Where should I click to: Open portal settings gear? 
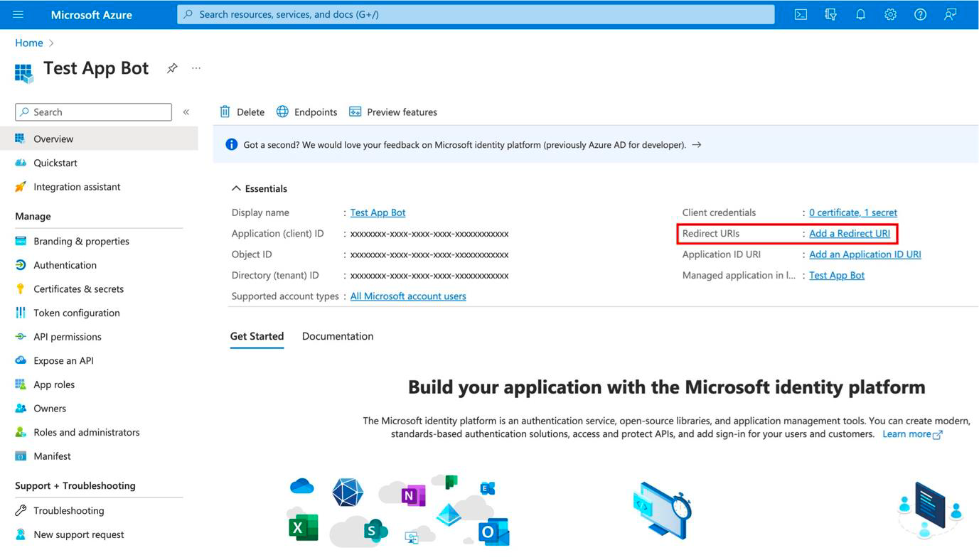[890, 14]
